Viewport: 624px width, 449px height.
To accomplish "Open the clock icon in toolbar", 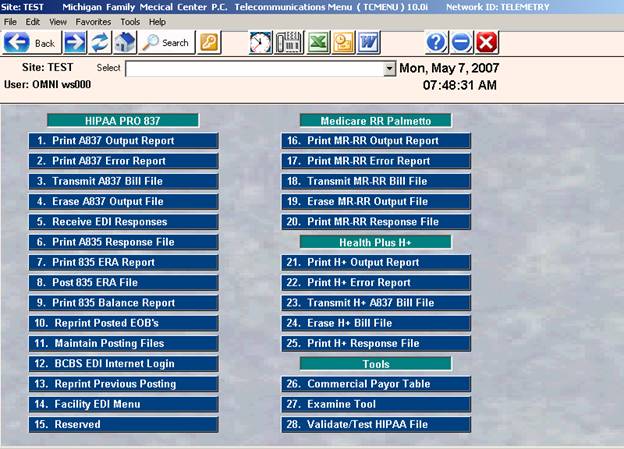I will coord(260,43).
